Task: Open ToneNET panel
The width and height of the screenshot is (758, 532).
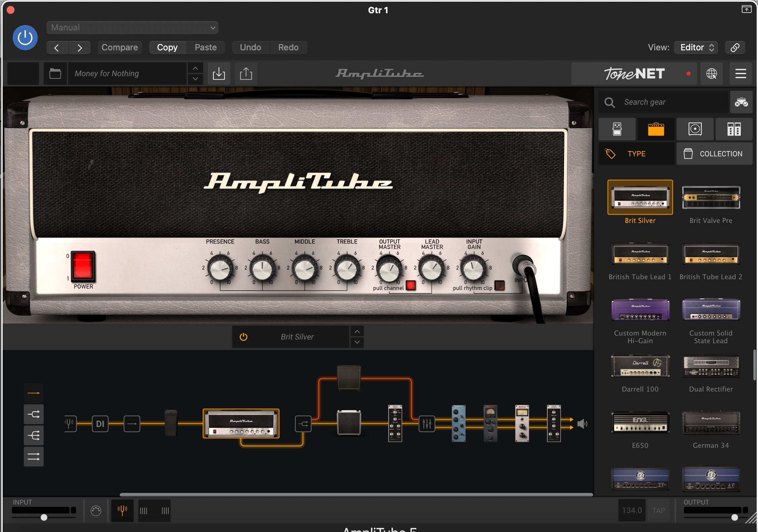Action: pyautogui.click(x=634, y=74)
